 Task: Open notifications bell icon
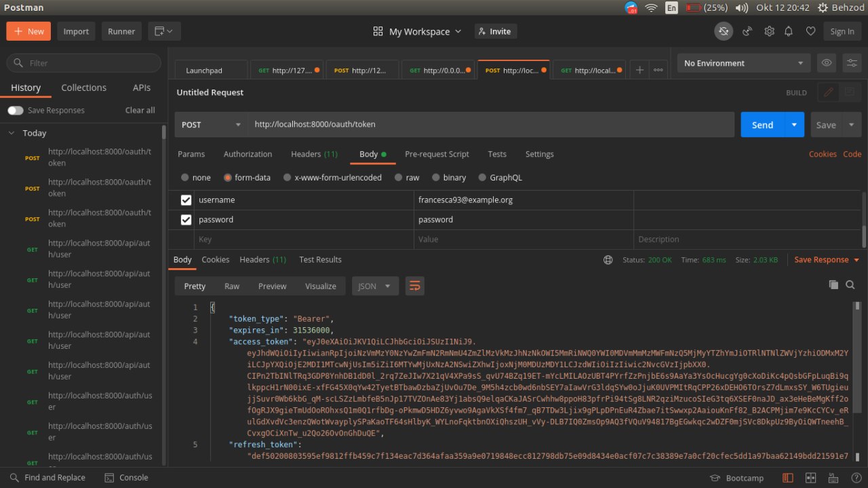pyautogui.click(x=789, y=31)
